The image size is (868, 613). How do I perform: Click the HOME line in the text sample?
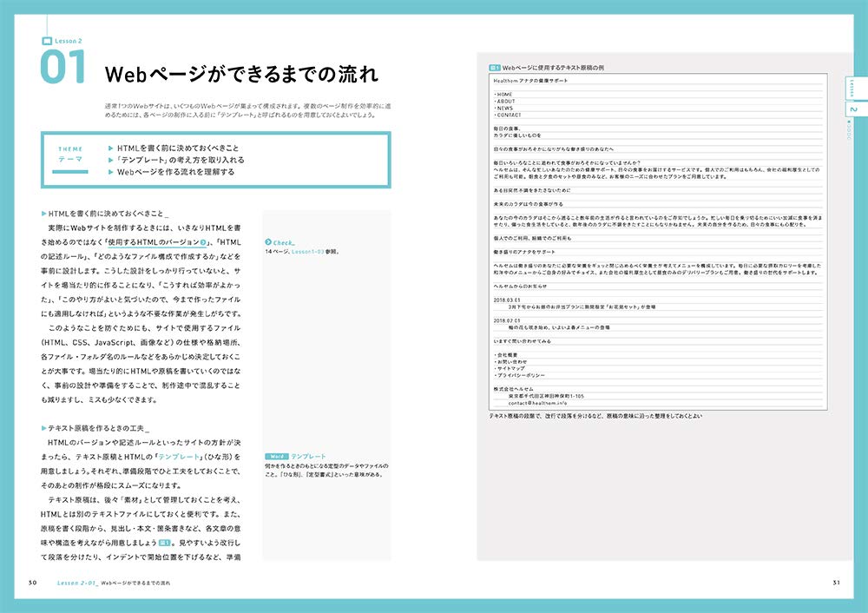coord(503,95)
